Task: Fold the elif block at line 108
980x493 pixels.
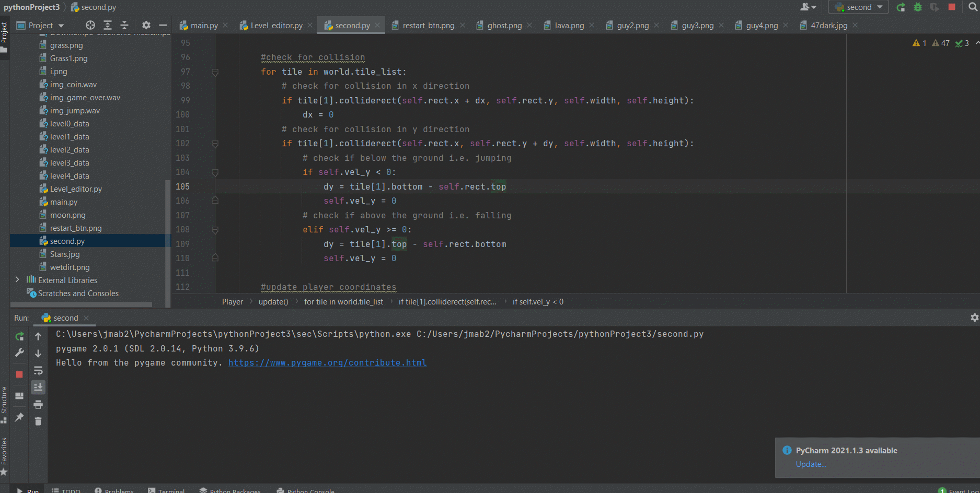Action: coord(215,230)
